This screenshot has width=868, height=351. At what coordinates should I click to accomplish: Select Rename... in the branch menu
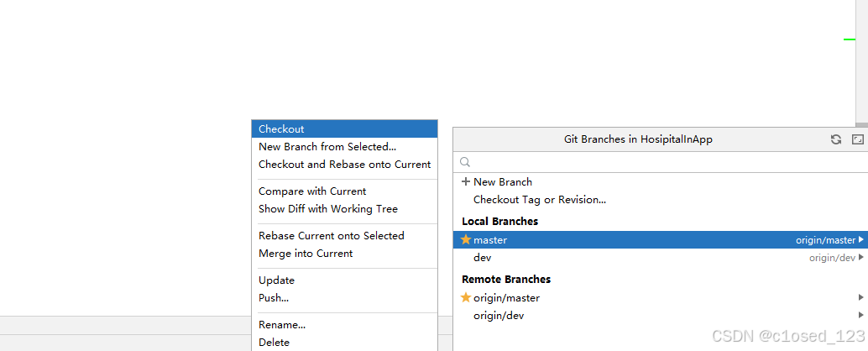pyautogui.click(x=344, y=324)
